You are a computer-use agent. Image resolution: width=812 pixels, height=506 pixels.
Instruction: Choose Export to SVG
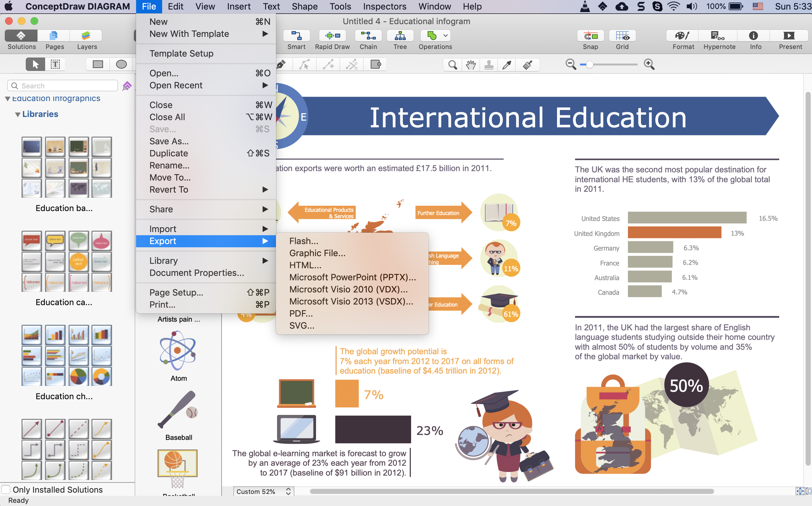tap(352, 325)
